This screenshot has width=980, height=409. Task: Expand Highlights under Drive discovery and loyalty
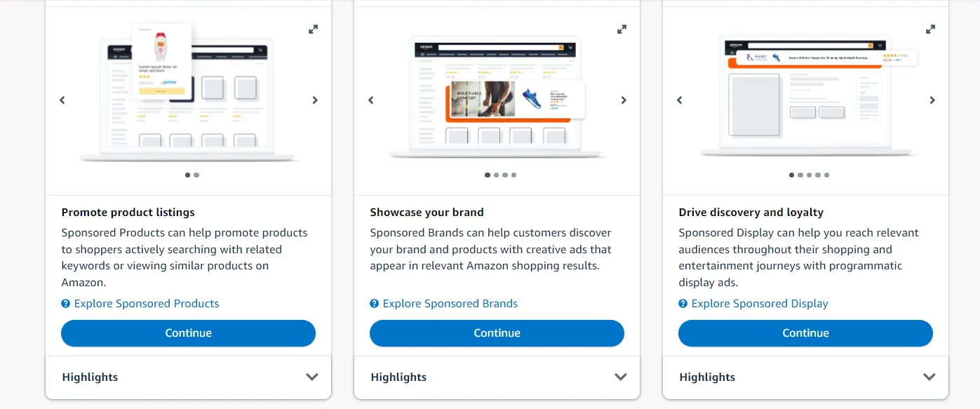tap(929, 377)
